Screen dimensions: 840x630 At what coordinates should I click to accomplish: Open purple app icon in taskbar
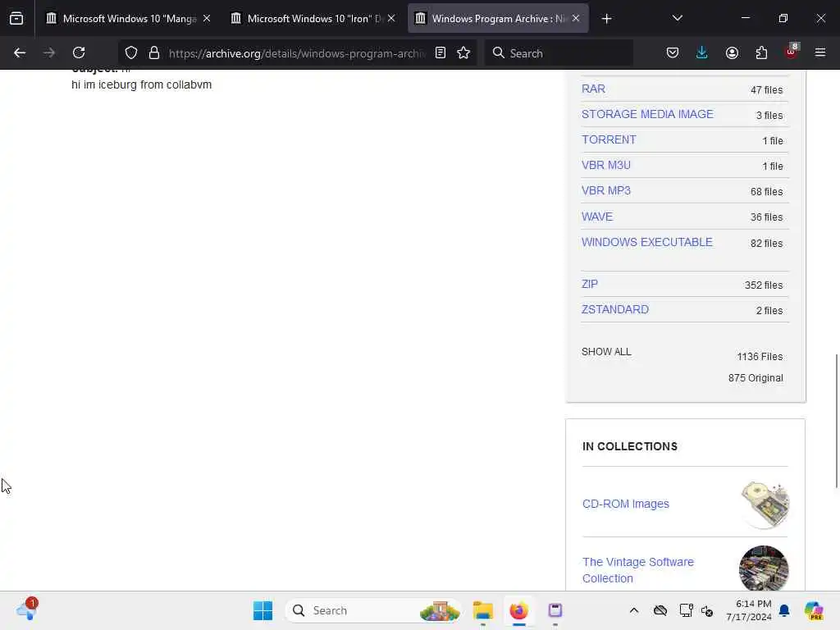pyautogui.click(x=555, y=610)
